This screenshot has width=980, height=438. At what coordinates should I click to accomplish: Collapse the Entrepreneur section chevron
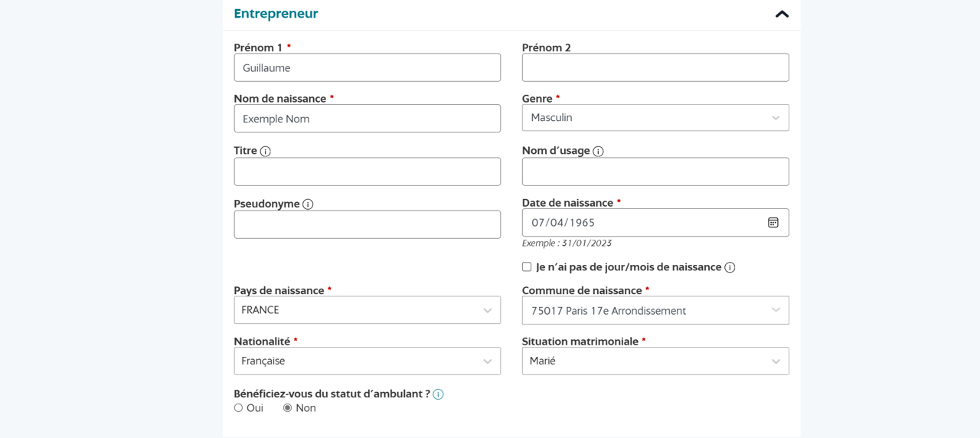point(782,14)
